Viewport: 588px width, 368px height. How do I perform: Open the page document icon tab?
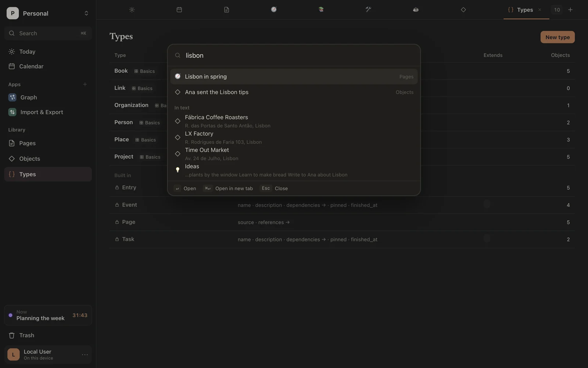point(226,10)
